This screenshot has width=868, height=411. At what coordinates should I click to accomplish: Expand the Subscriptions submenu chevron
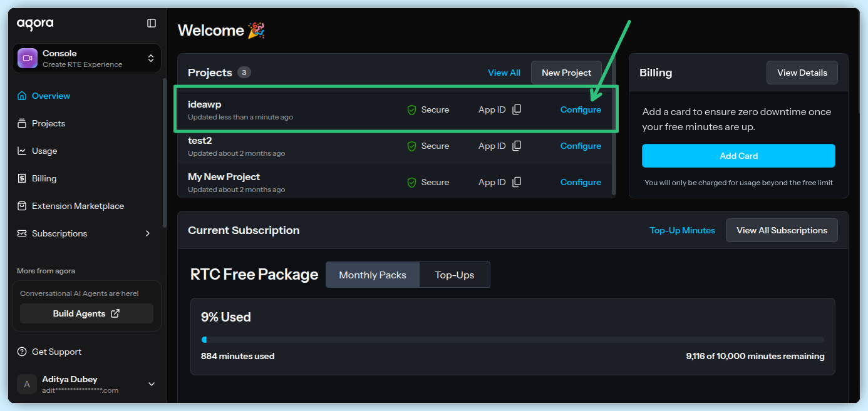[x=148, y=233]
